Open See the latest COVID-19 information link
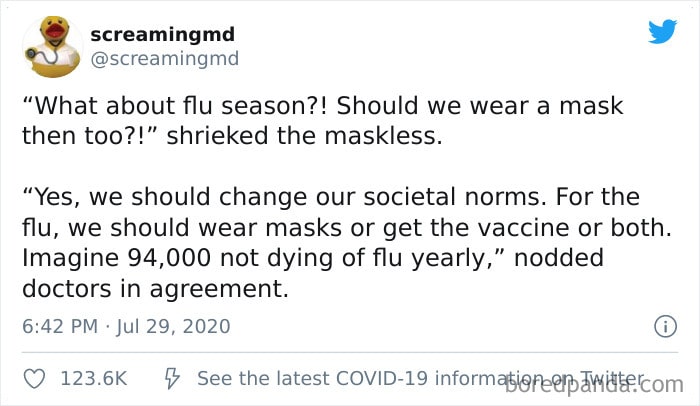Screen dimensions: 700x406 click(x=421, y=379)
